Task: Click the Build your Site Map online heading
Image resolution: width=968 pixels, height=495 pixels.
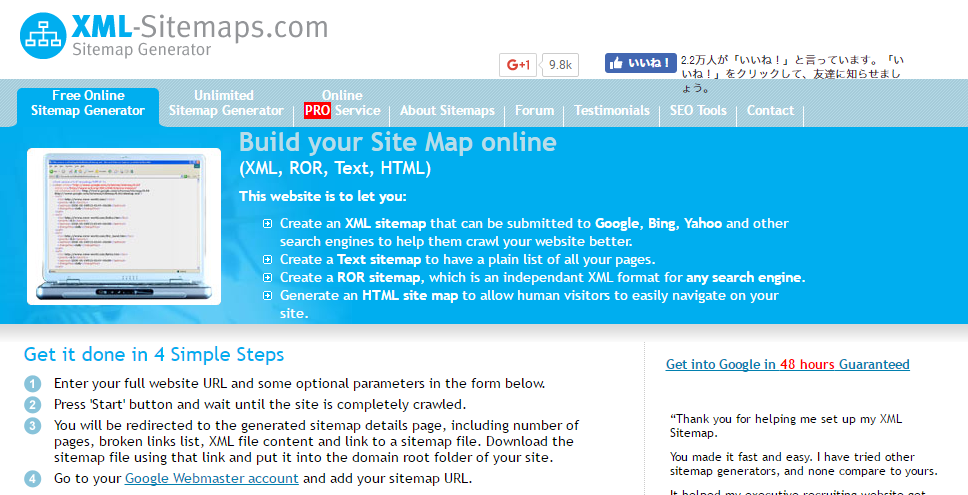Action: pos(398,143)
